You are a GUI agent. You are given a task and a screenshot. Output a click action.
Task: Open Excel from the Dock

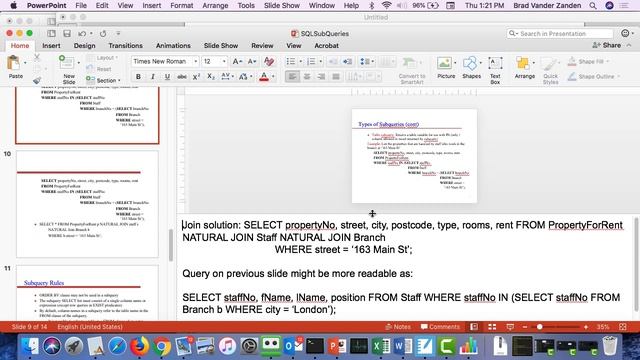point(381,346)
